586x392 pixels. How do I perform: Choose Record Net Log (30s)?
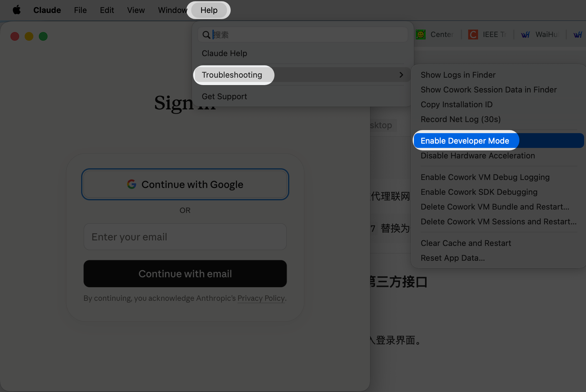coord(498,119)
